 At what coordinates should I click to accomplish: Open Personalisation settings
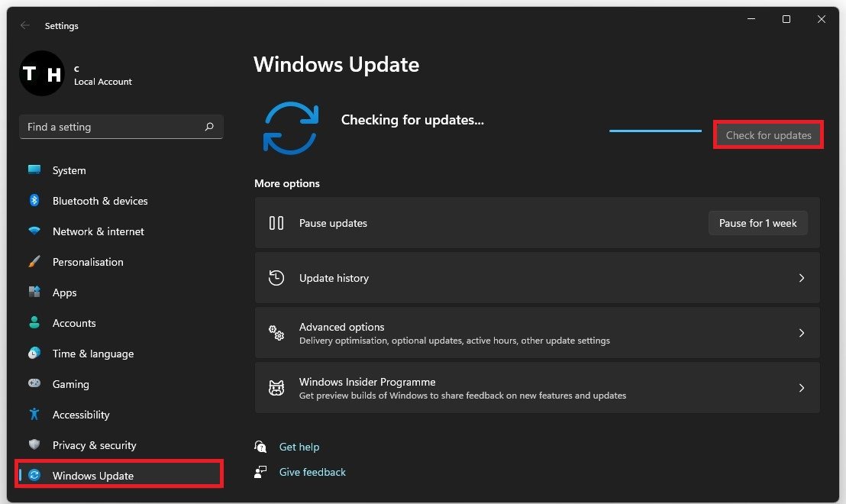coord(88,262)
